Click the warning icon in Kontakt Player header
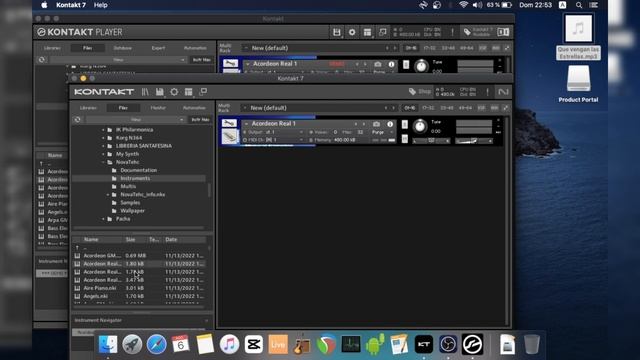The width and height of the screenshot is (640, 360). pyautogui.click(x=452, y=32)
